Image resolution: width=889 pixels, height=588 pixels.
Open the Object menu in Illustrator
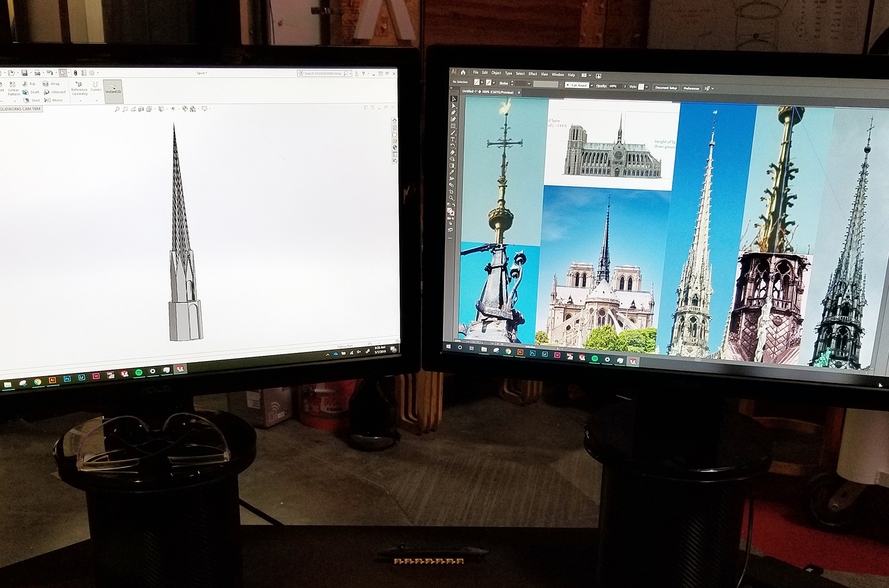pyautogui.click(x=496, y=73)
